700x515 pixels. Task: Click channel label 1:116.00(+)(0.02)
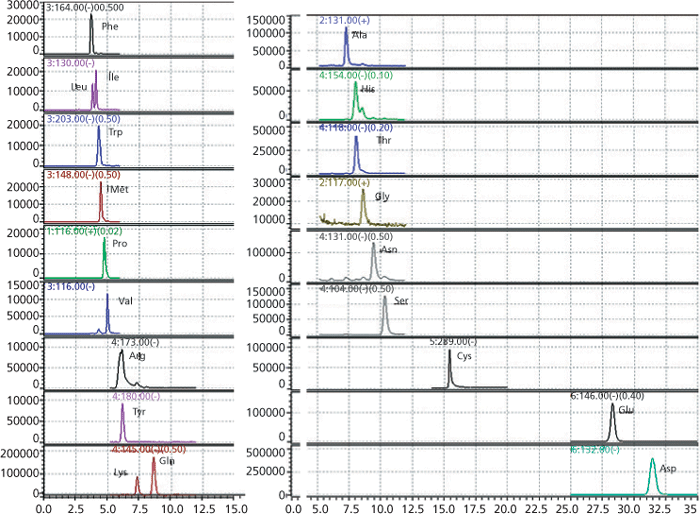click(x=84, y=231)
